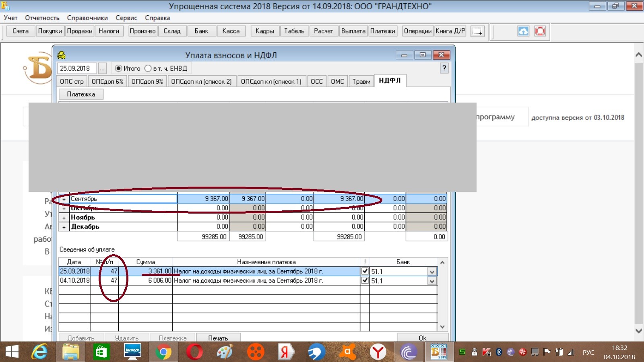Viewport: 644px width, 362px height.
Task: Open File Explorer folder icon in taskbar
Action: click(70, 352)
